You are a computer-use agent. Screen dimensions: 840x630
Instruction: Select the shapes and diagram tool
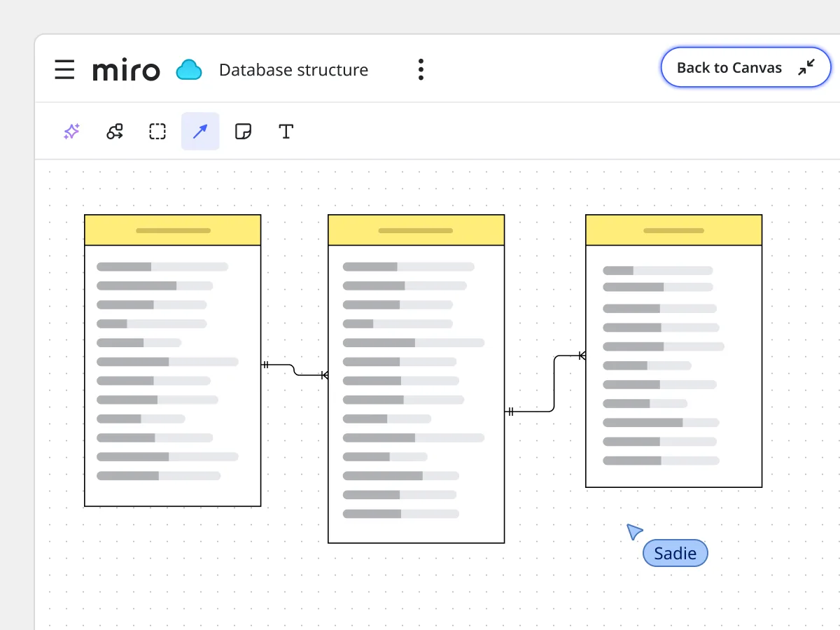115,132
